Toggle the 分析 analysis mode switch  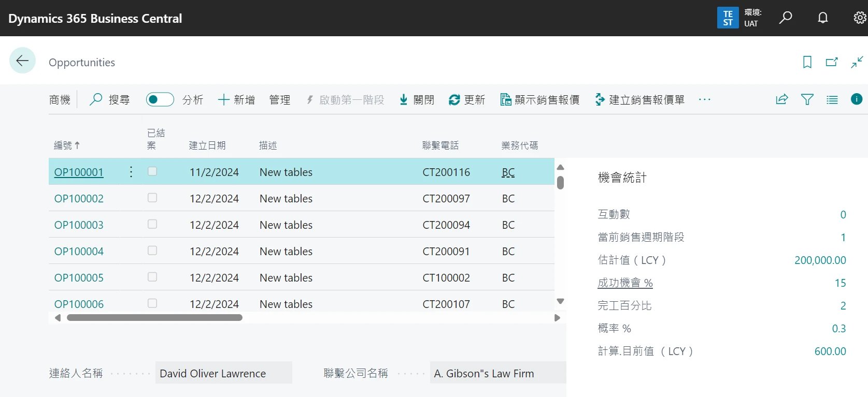160,99
